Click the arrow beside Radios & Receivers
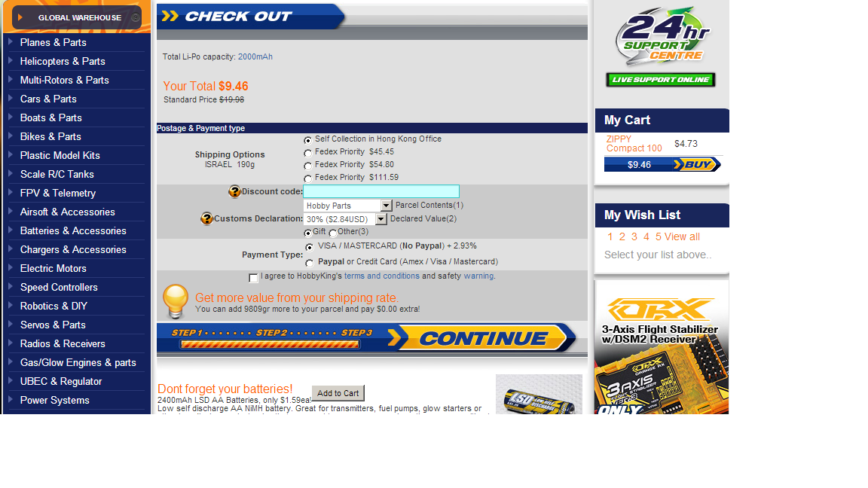The image size is (868, 488). click(11, 343)
